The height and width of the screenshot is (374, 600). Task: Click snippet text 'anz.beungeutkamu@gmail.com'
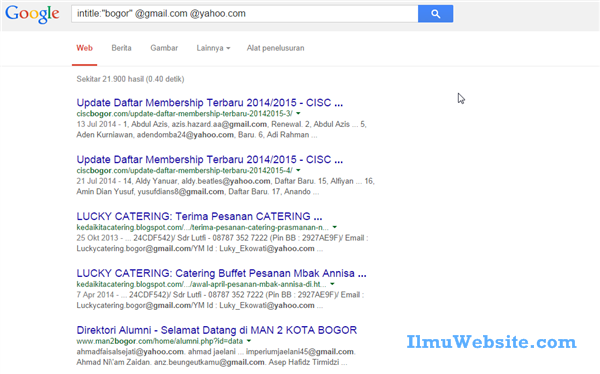click(x=209, y=362)
